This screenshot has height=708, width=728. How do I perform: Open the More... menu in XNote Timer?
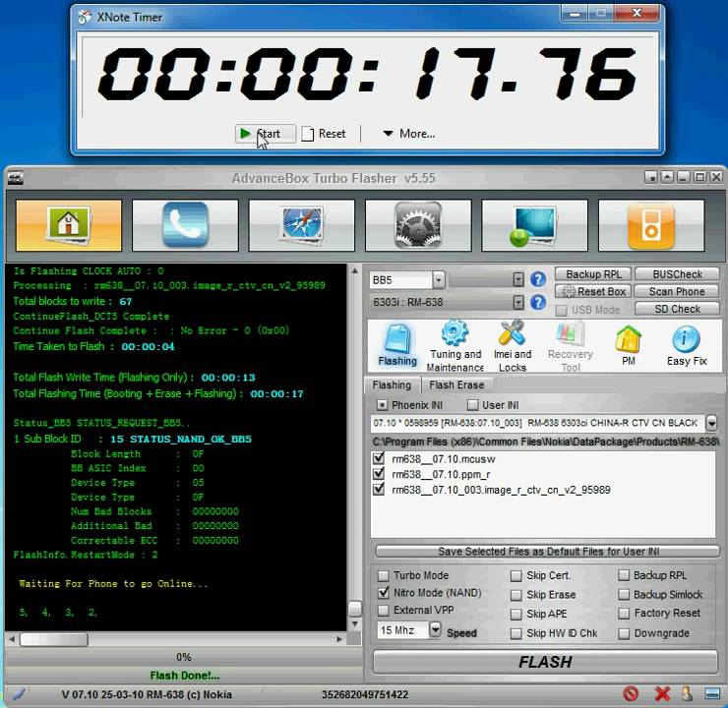tap(409, 134)
